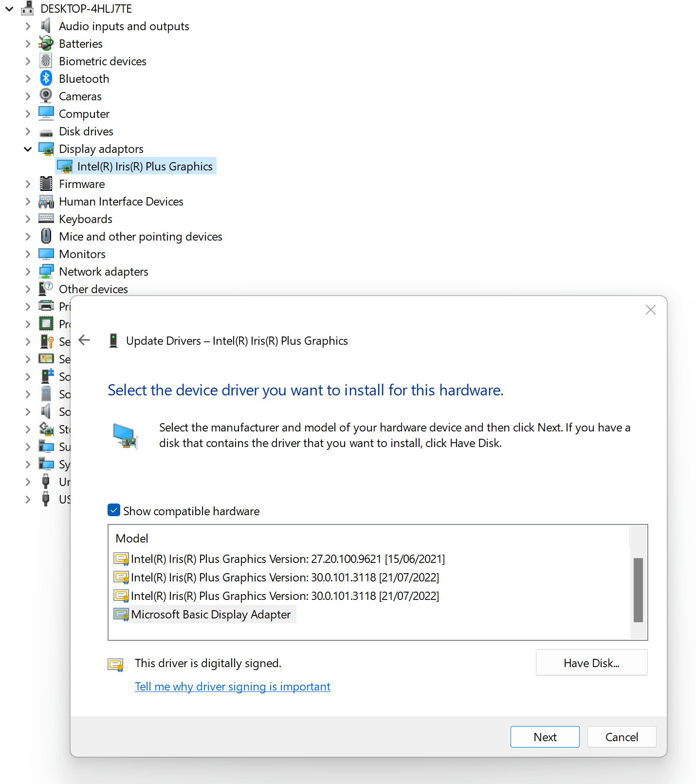Click the driver icon for version 27.20.100.9621
The width and height of the screenshot is (696, 784).
coord(121,559)
